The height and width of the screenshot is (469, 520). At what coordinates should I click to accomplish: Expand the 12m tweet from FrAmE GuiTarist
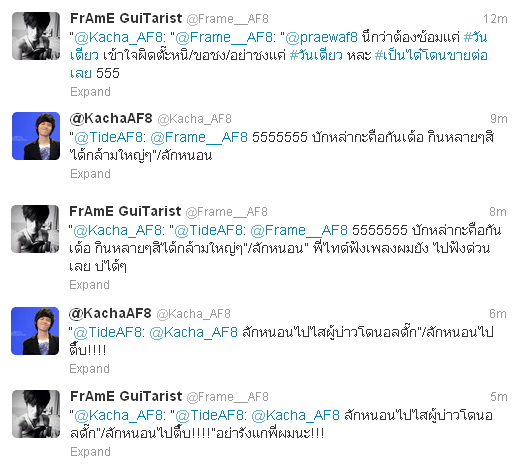(90, 92)
